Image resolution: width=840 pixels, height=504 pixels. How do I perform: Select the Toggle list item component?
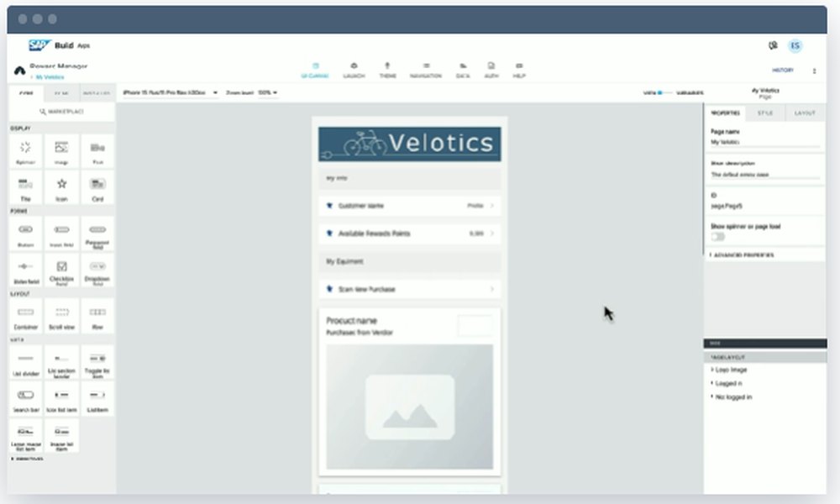97,363
